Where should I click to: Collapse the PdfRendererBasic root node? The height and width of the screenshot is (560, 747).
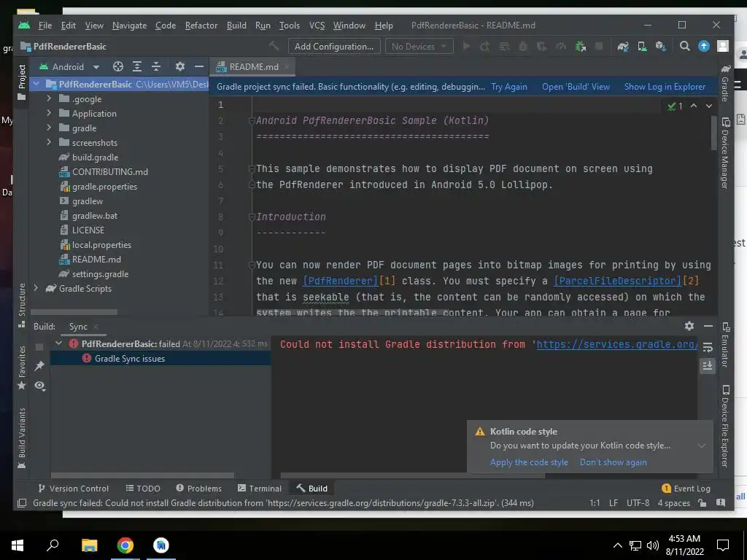pos(36,85)
